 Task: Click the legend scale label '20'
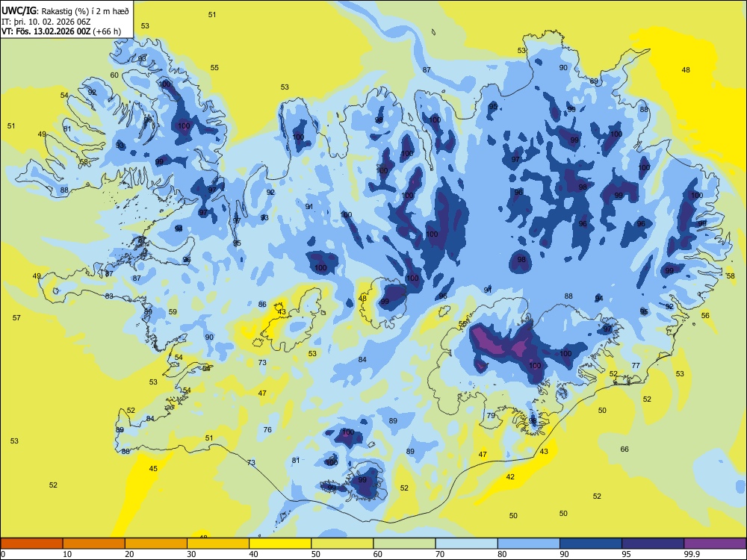(x=129, y=554)
